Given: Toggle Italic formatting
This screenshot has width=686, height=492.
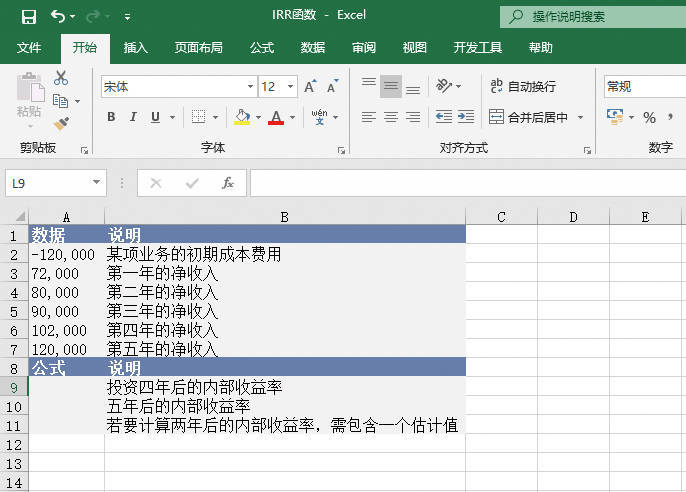Looking at the screenshot, I should [x=133, y=117].
